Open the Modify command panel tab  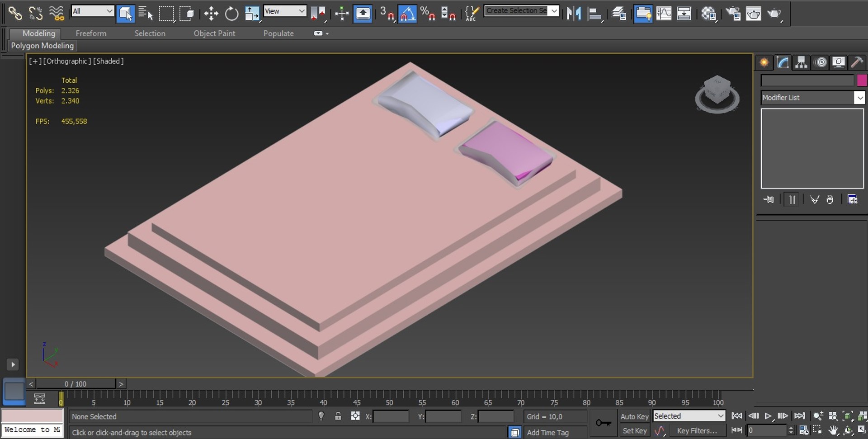(x=783, y=62)
